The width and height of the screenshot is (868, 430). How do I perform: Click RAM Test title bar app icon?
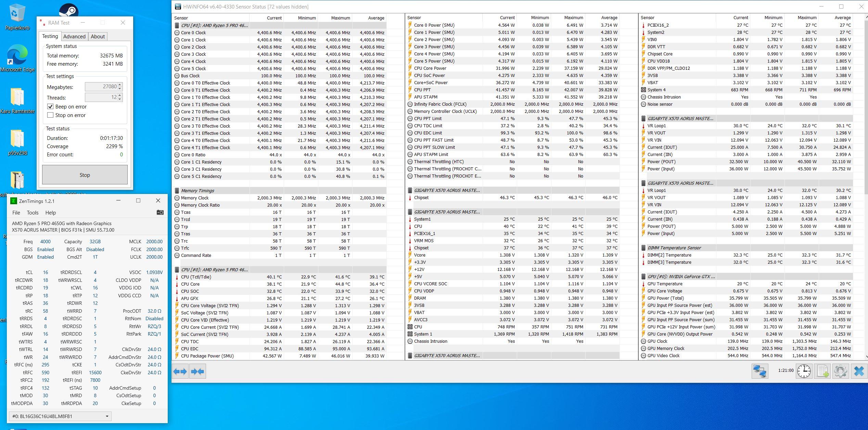43,23
